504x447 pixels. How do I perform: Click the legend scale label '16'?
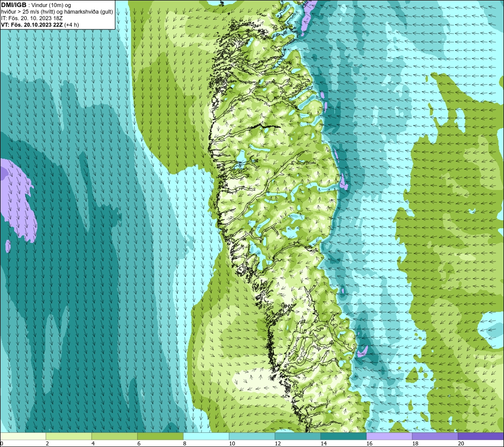(x=369, y=443)
